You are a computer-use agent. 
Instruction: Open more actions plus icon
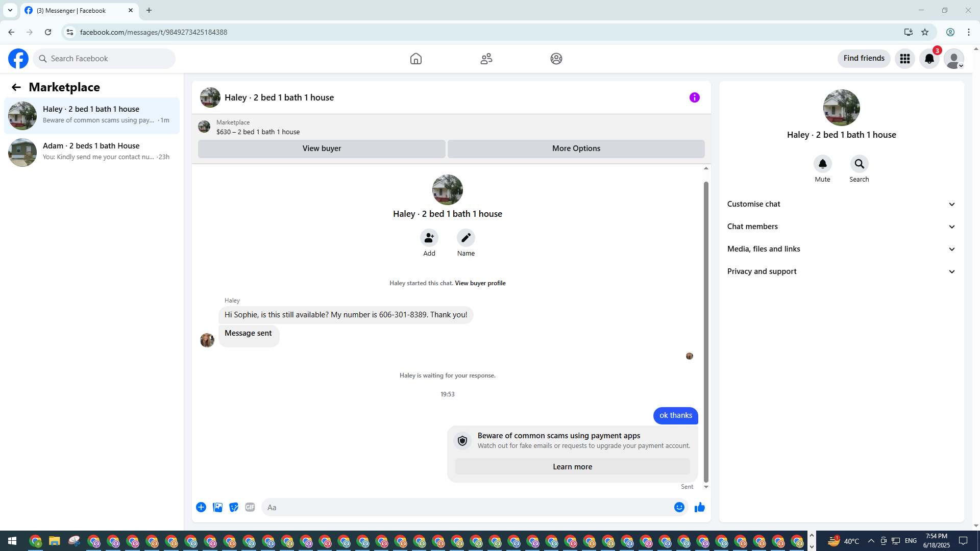201,507
